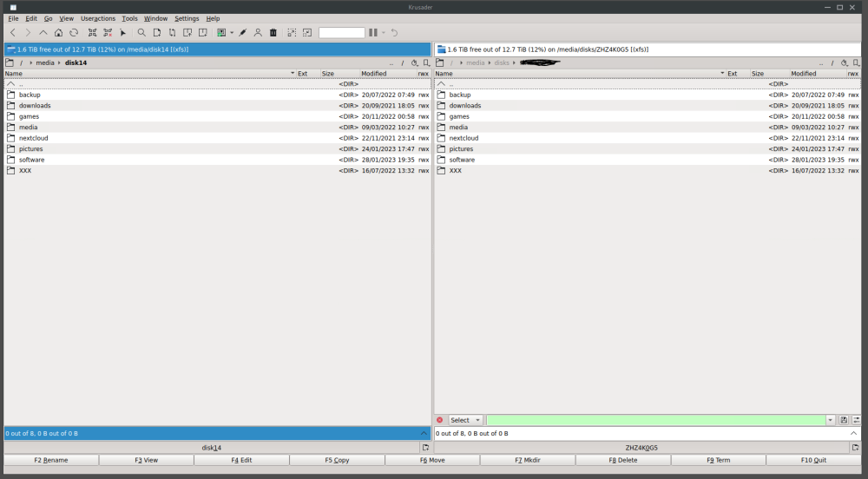Click 'disks' in the right panel breadcrumb

tap(502, 62)
